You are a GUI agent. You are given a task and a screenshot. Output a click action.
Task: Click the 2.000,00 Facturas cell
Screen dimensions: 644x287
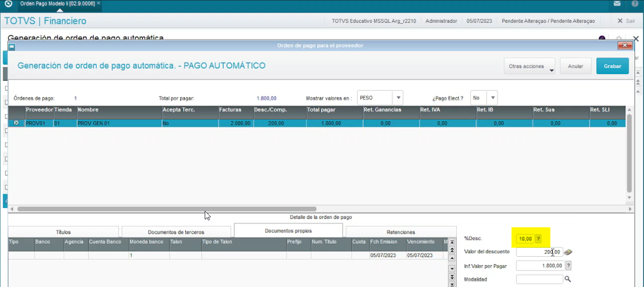pos(236,123)
